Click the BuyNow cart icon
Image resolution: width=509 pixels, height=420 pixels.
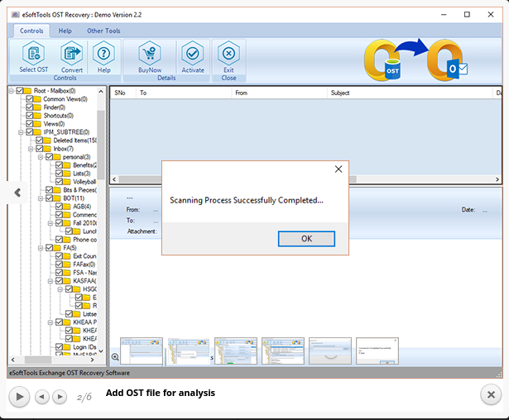point(150,53)
